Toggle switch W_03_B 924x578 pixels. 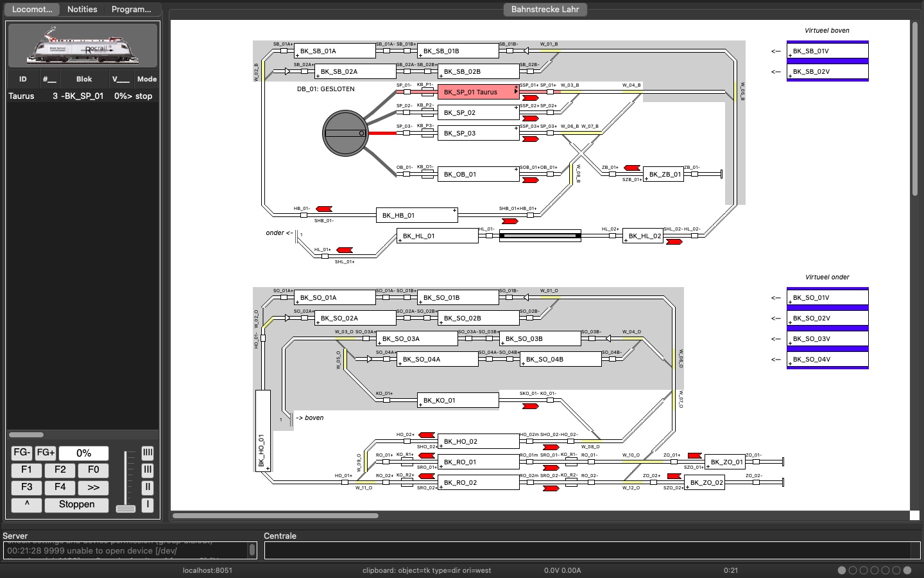(x=571, y=92)
